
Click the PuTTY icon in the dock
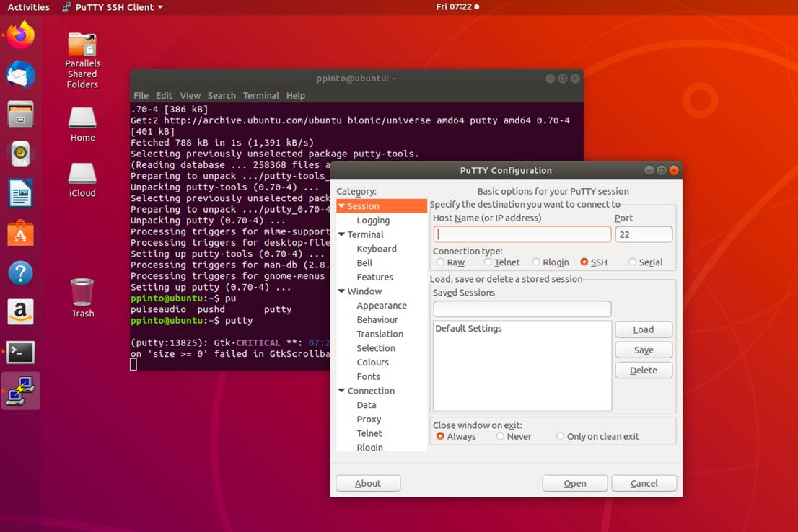tap(21, 391)
